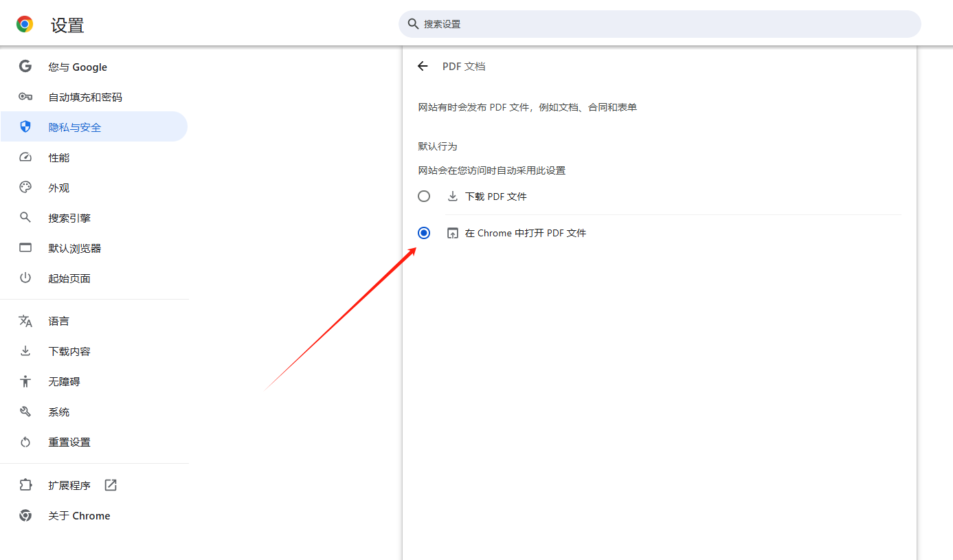Click the browser window icon for 默认浏览器

point(25,248)
